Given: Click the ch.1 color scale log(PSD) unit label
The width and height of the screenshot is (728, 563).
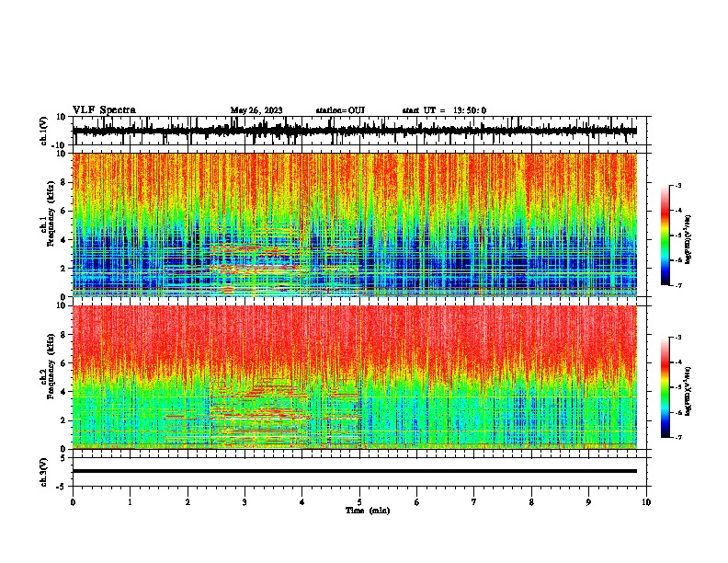Looking at the screenshot, I should click(688, 239).
